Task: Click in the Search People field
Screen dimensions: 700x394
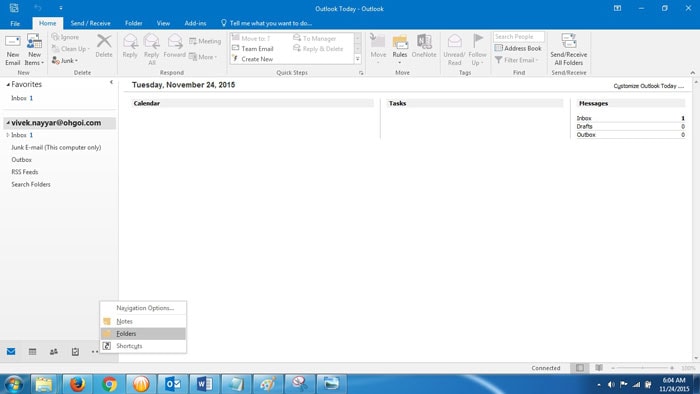Action: click(x=519, y=37)
